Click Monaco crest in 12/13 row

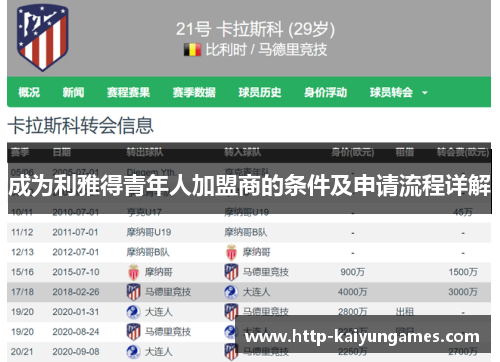(x=231, y=252)
